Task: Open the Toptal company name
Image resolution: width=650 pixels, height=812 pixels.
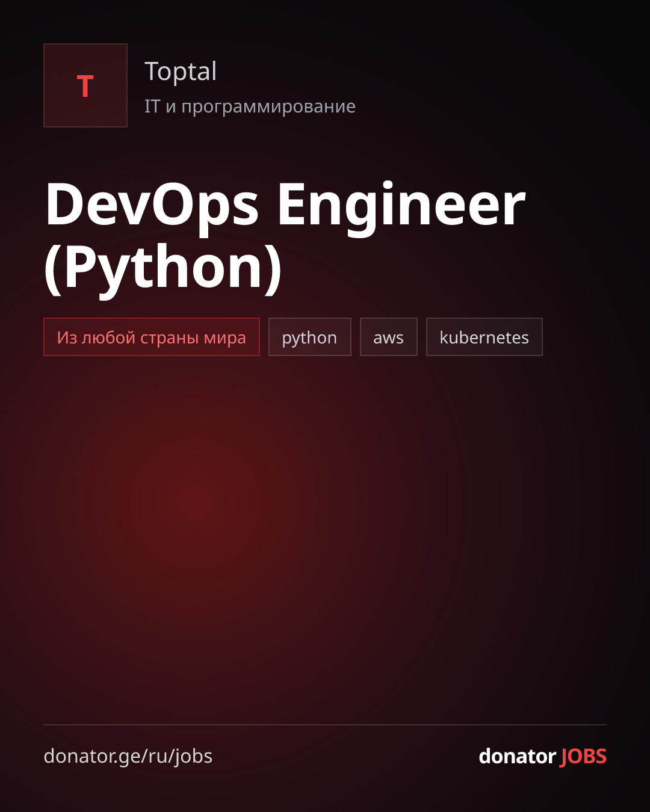Action: pyautogui.click(x=181, y=72)
